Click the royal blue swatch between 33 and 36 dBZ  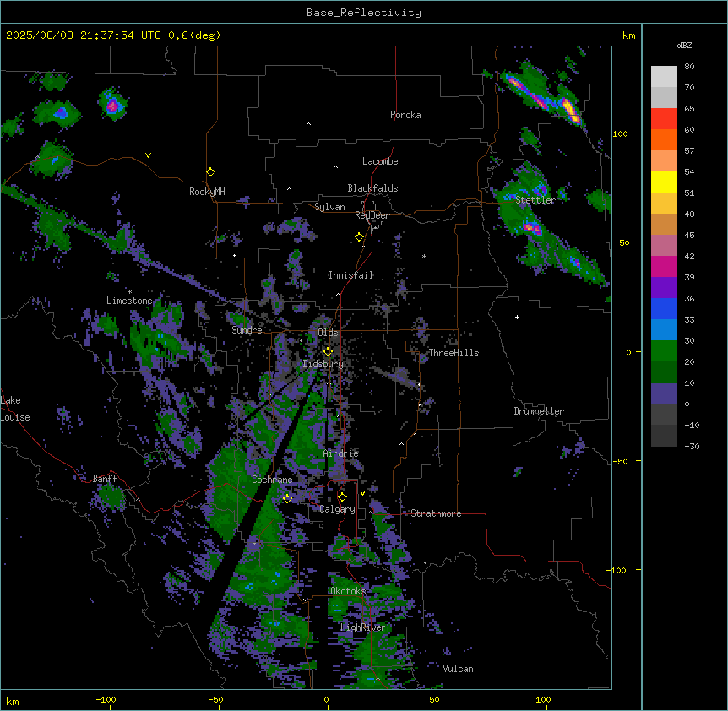pos(664,308)
